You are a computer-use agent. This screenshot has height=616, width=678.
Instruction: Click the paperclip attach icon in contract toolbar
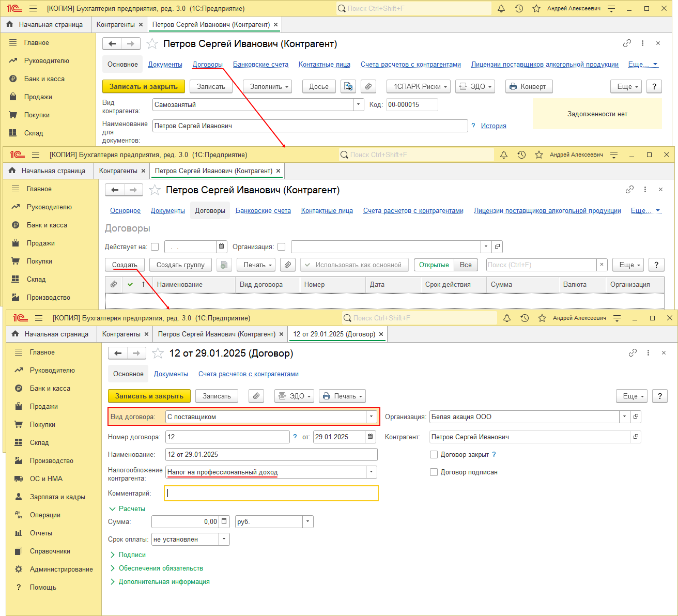click(x=256, y=396)
